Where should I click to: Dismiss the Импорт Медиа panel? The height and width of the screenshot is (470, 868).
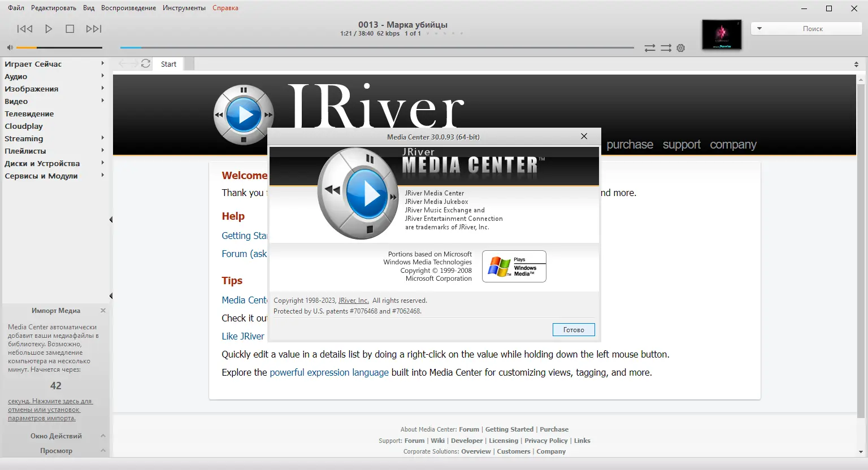(103, 310)
